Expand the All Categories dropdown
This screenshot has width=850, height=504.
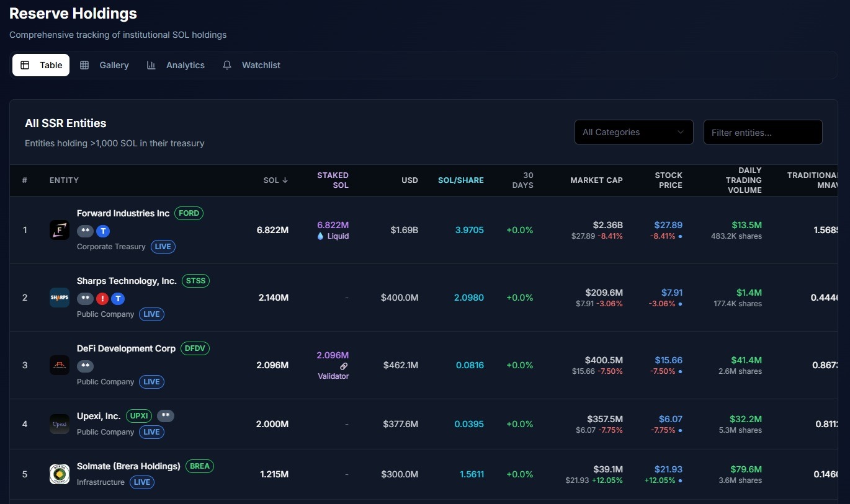point(633,132)
